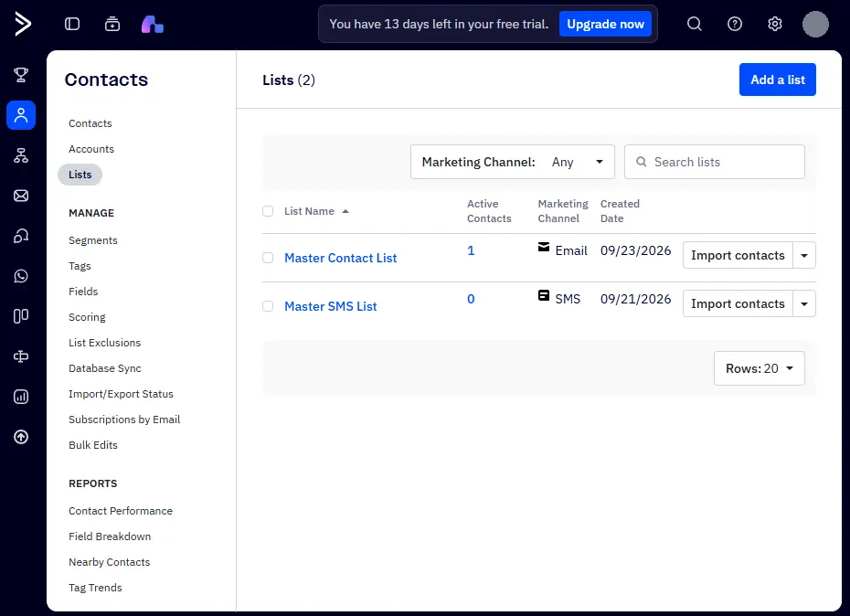Open the user profile avatar
Image resolution: width=850 pixels, height=616 pixels.
pyautogui.click(x=815, y=24)
